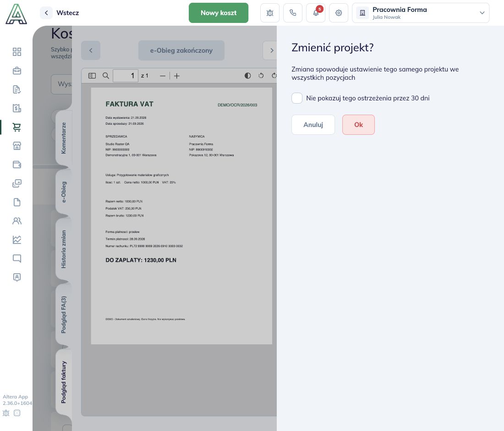Select the shopping cart sidebar icon
This screenshot has height=431, width=504.
(x=16, y=127)
